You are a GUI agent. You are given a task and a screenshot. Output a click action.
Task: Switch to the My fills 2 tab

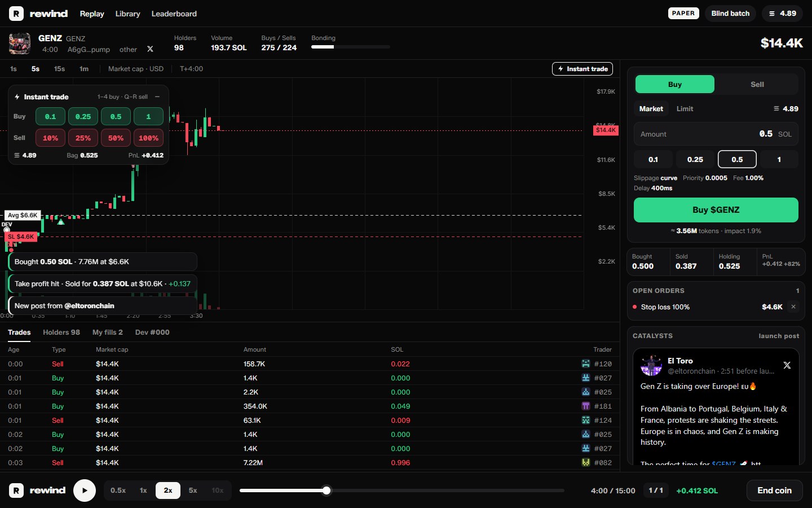tap(108, 332)
